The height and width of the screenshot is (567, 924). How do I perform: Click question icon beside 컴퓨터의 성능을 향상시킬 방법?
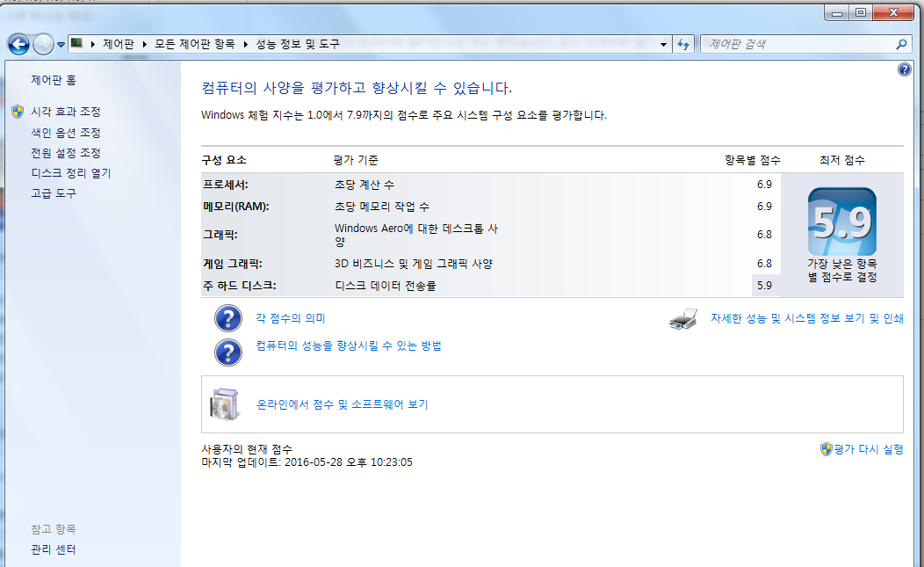click(x=228, y=353)
